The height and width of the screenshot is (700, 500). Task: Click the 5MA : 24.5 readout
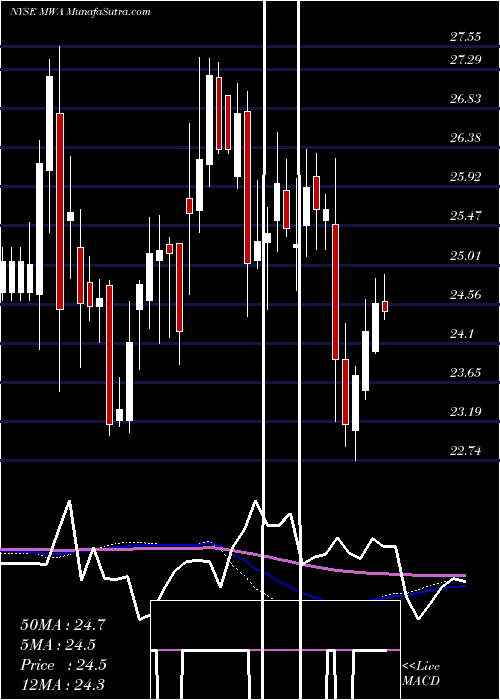pos(58,645)
